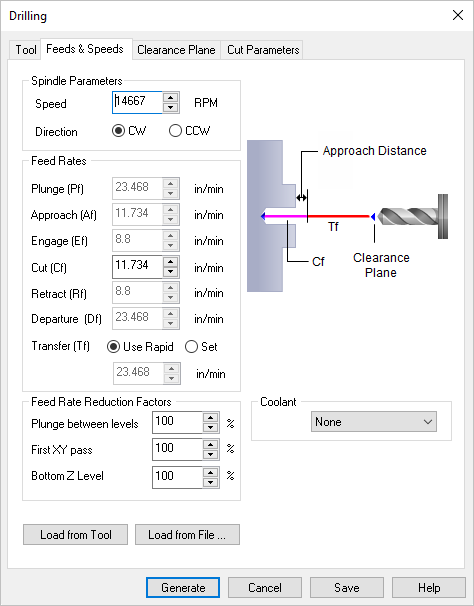The height and width of the screenshot is (606, 474).
Task: Decrease Plunge between levels percentage
Action: click(210, 427)
